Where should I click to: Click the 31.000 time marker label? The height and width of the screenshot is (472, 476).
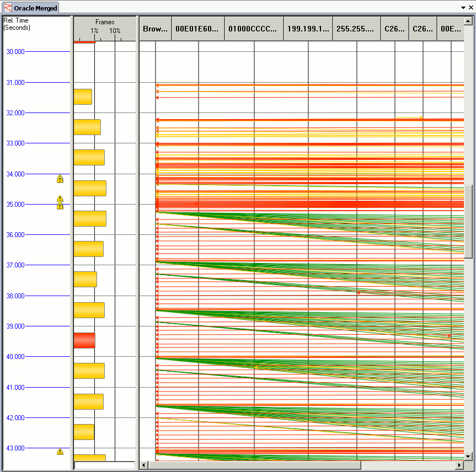tap(15, 82)
